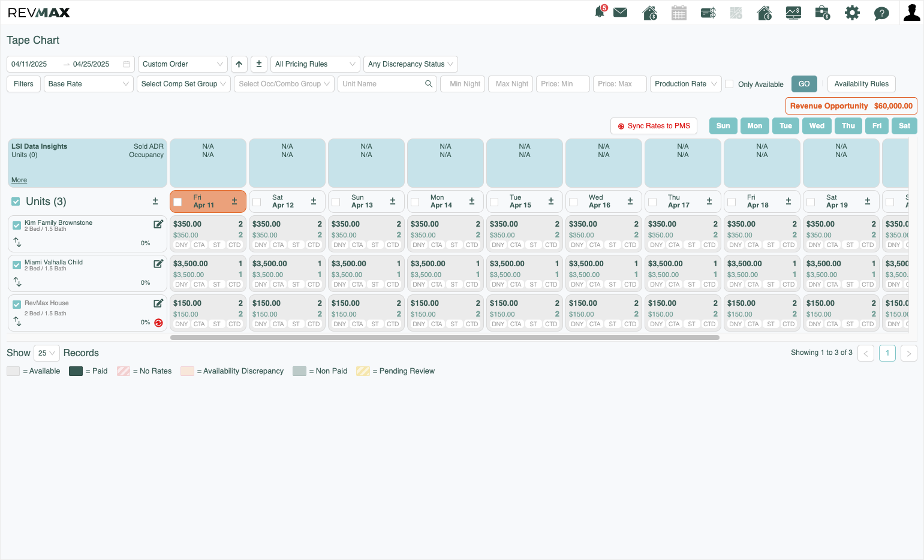Click the search magnifier in Unit Name
This screenshot has height=560, width=924.
pyautogui.click(x=429, y=84)
